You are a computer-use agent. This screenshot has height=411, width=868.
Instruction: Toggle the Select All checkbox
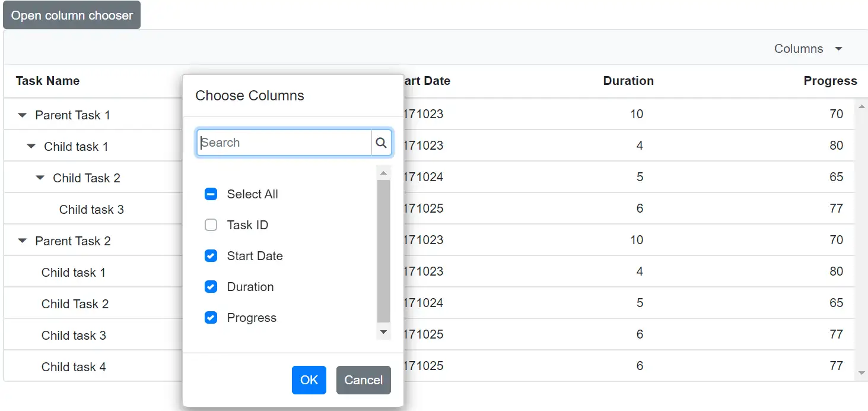[x=211, y=194]
